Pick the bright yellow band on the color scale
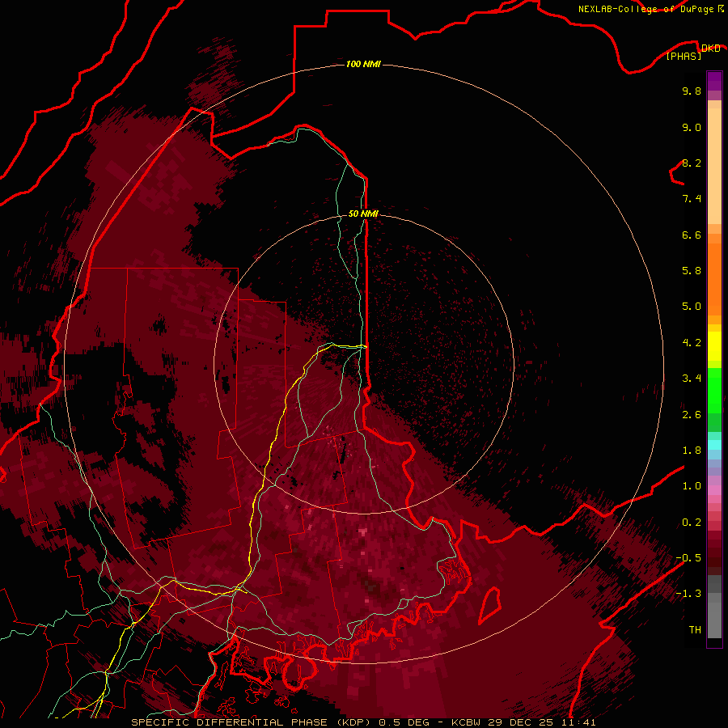Viewport: 728px width, 728px height. coord(714,346)
